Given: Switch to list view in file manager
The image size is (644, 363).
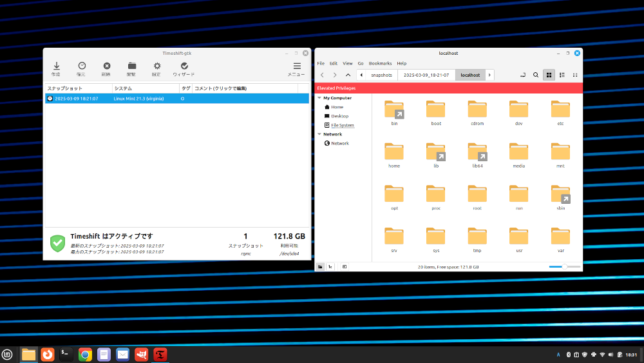Looking at the screenshot, I should (x=562, y=75).
